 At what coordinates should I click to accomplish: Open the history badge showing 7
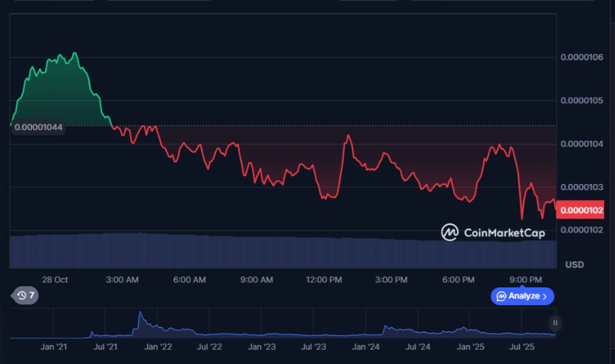tap(25, 296)
